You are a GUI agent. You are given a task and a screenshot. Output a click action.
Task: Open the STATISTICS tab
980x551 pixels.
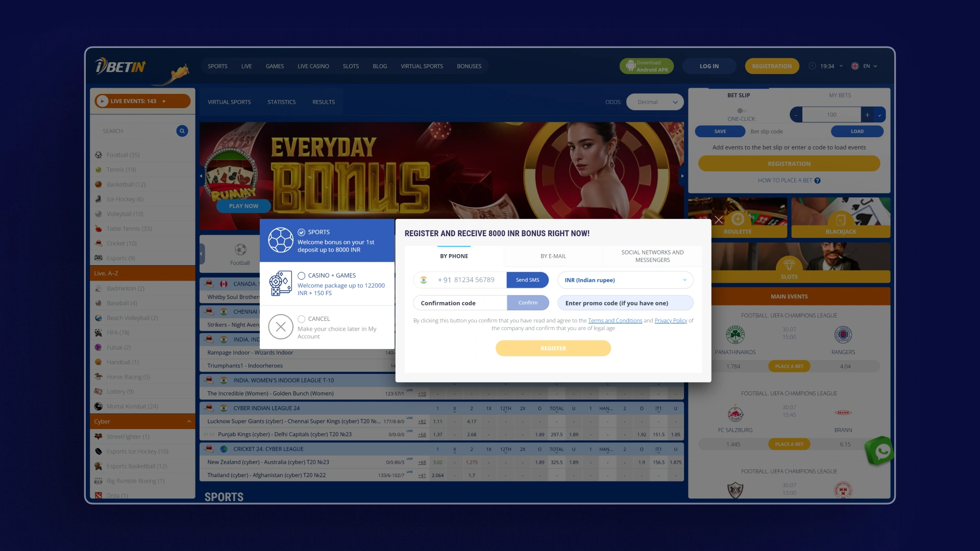coord(282,102)
